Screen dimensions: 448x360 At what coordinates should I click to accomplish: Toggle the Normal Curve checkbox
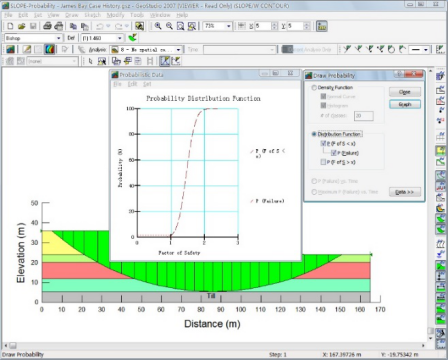coord(323,96)
